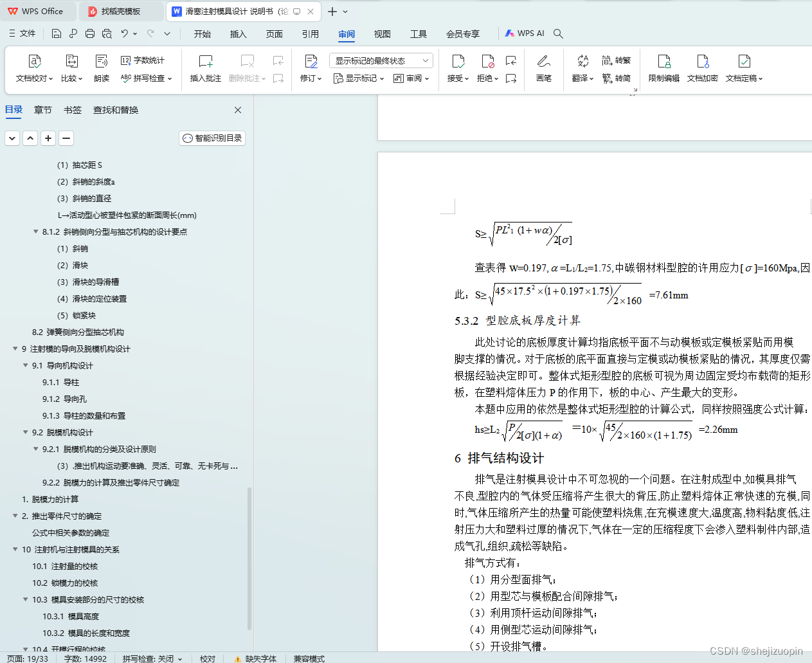
Task: Collapse the 9.2.1 脱模机构的分类 node
Action: (36, 449)
